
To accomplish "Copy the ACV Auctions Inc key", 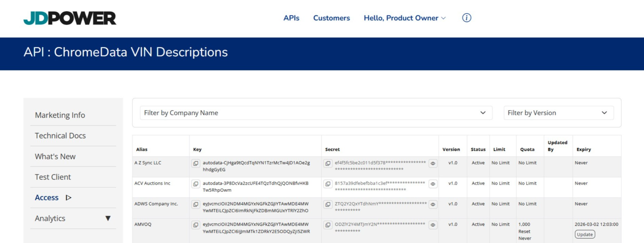I will point(196,184).
